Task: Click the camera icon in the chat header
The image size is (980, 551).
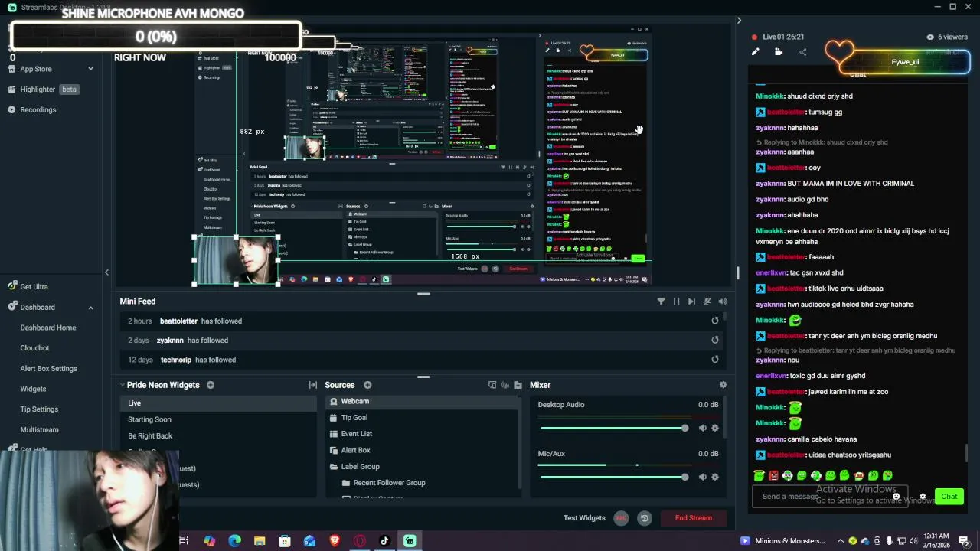Action: pos(779,52)
